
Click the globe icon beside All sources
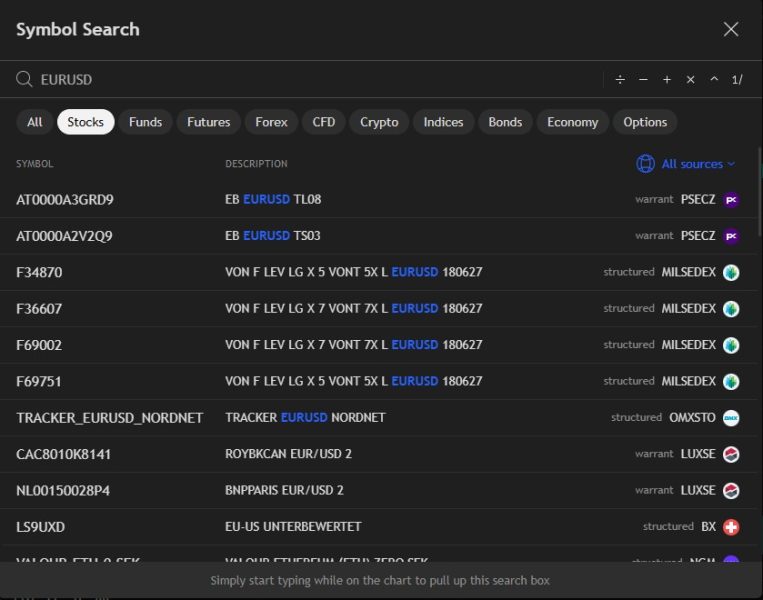645,164
